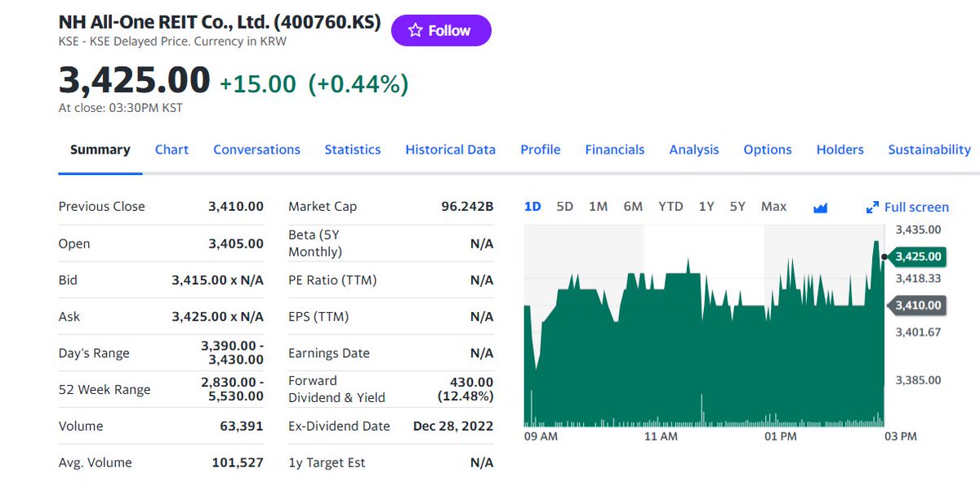
Task: Open the Chart tab
Action: pyautogui.click(x=171, y=150)
